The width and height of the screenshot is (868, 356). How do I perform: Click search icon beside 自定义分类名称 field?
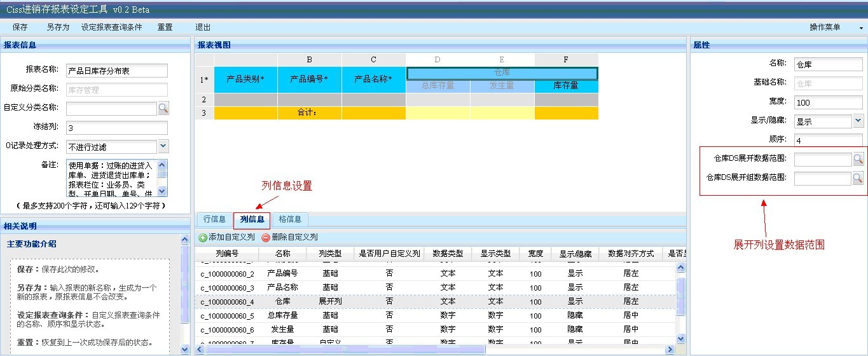click(163, 109)
